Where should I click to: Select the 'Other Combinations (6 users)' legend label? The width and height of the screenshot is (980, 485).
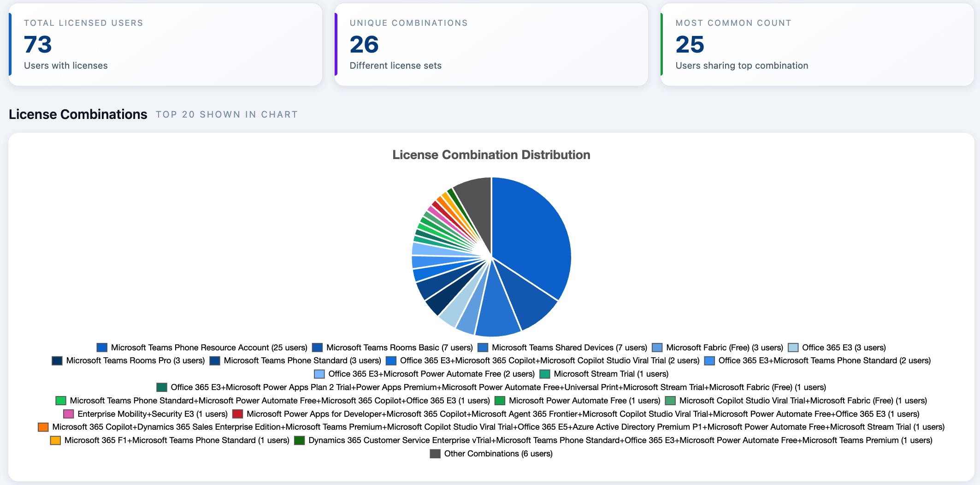pos(498,454)
